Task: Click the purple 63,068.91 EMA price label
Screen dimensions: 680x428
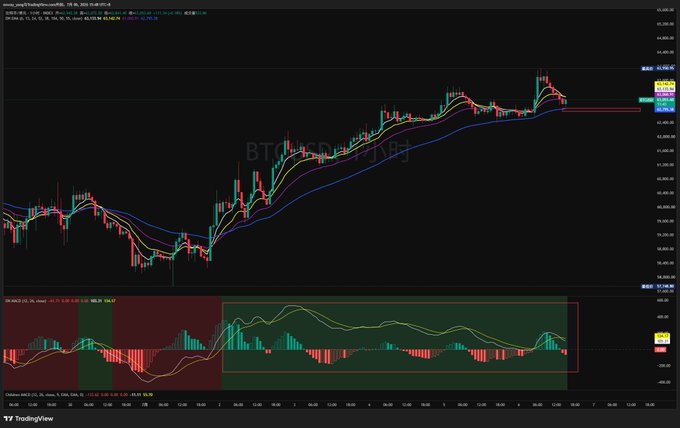Action: [665, 95]
